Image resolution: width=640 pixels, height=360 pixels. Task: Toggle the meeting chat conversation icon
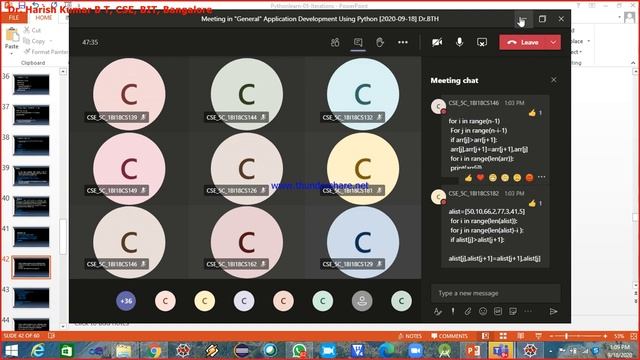click(x=358, y=42)
